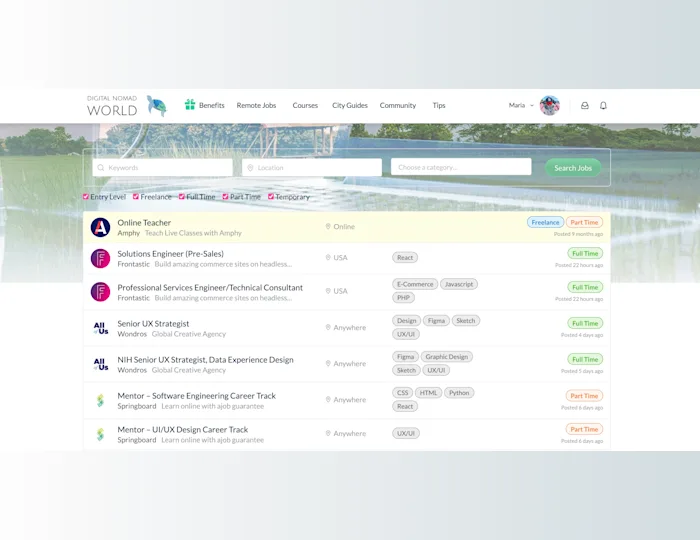Toggle the Temporary checkbox

271,196
